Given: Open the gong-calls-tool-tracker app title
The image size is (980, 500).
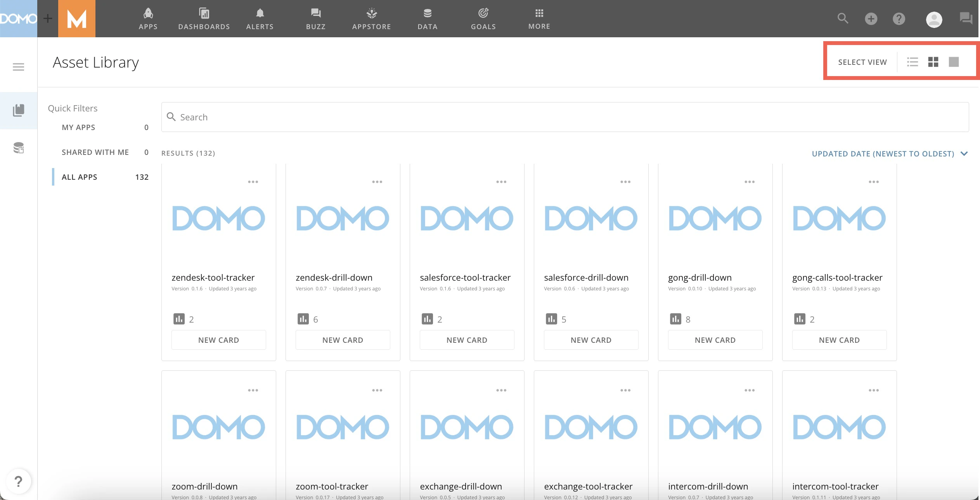Looking at the screenshot, I should point(837,278).
